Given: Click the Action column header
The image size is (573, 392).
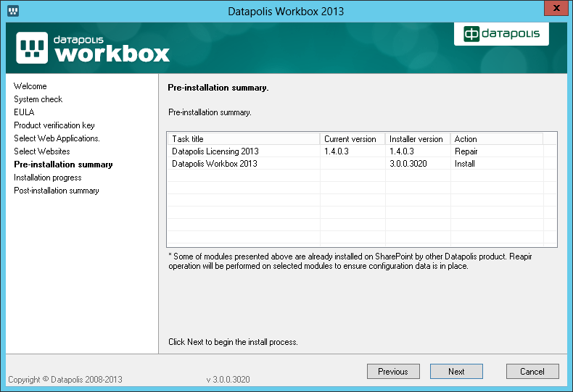Looking at the screenshot, I should point(497,138).
